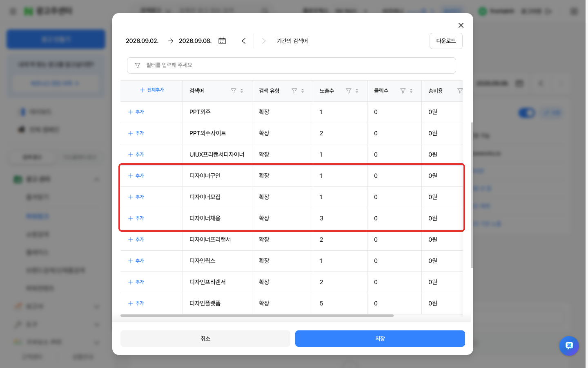This screenshot has width=588, height=368.
Task: Open the filter for the 검색어 column
Action: point(234,91)
